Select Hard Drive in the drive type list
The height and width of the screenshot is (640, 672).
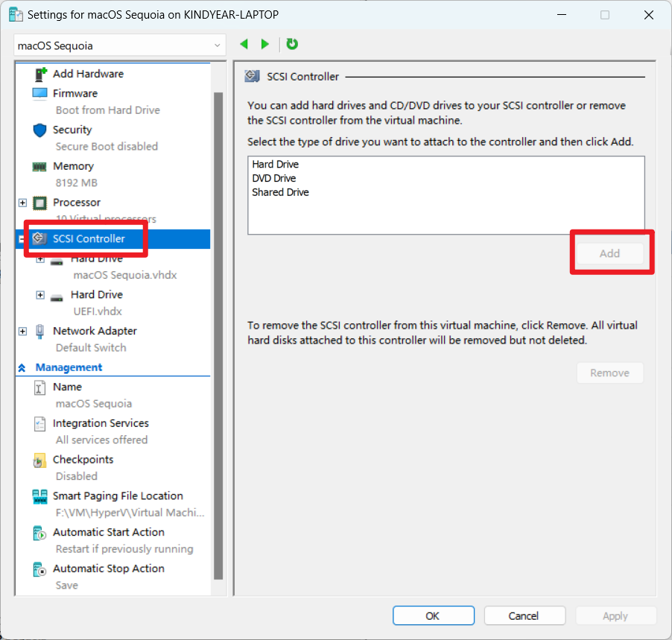(276, 164)
